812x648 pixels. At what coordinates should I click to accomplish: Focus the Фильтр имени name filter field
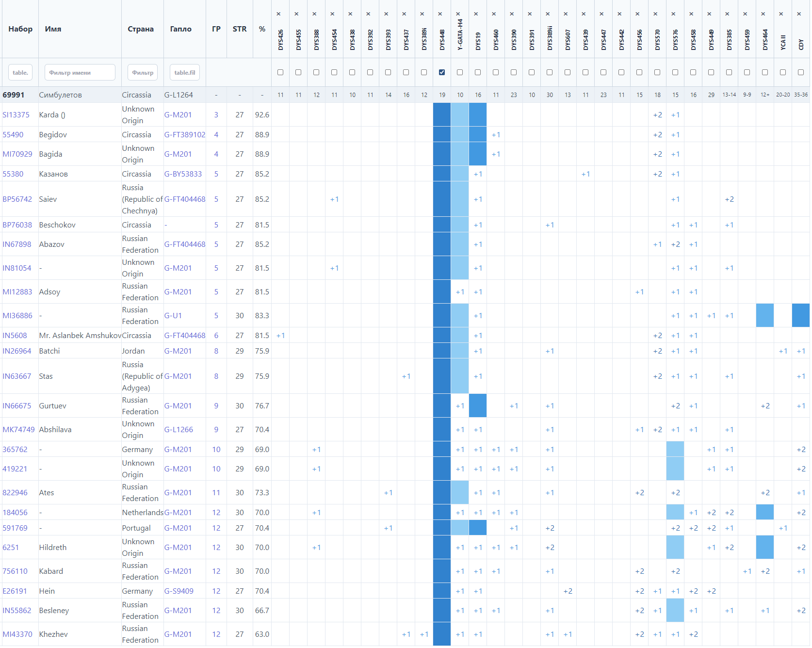coord(80,72)
